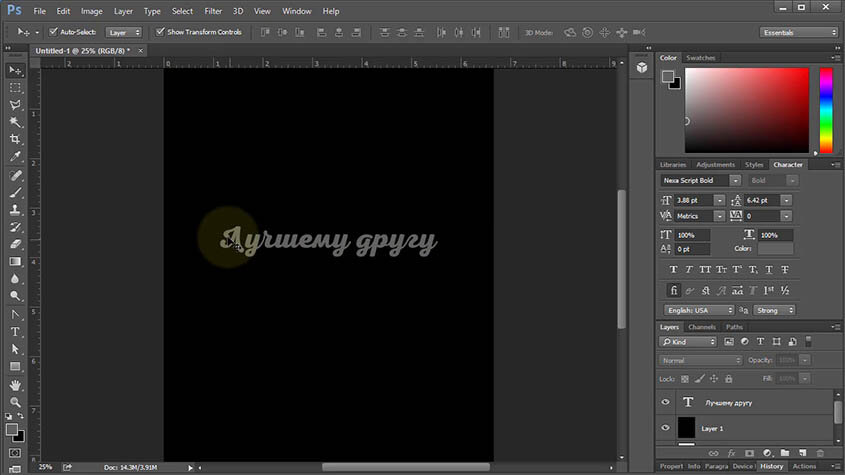The image size is (845, 475).
Task: Select the Eyedropper tool
Action: pos(15,156)
